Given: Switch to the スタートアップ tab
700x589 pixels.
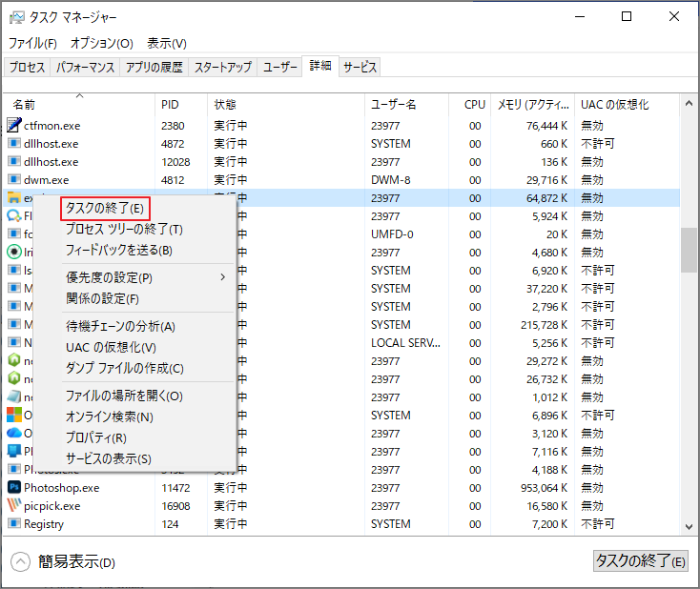Looking at the screenshot, I should pos(223,67).
